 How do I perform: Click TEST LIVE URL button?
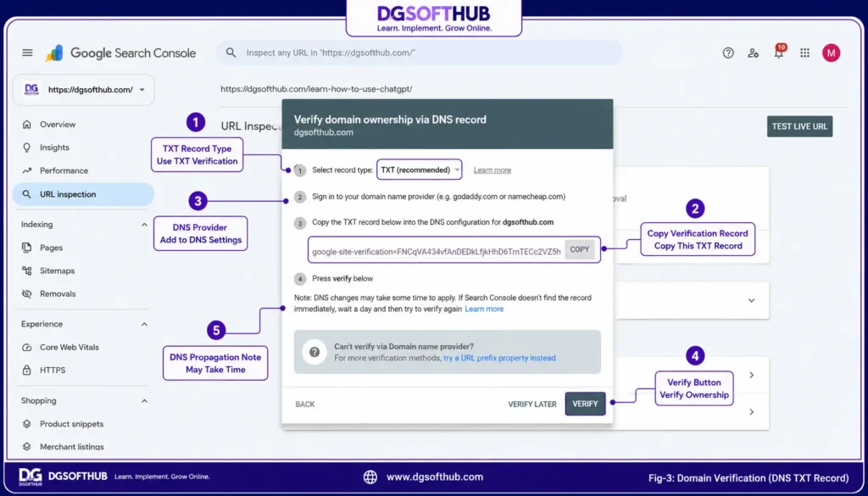(799, 126)
